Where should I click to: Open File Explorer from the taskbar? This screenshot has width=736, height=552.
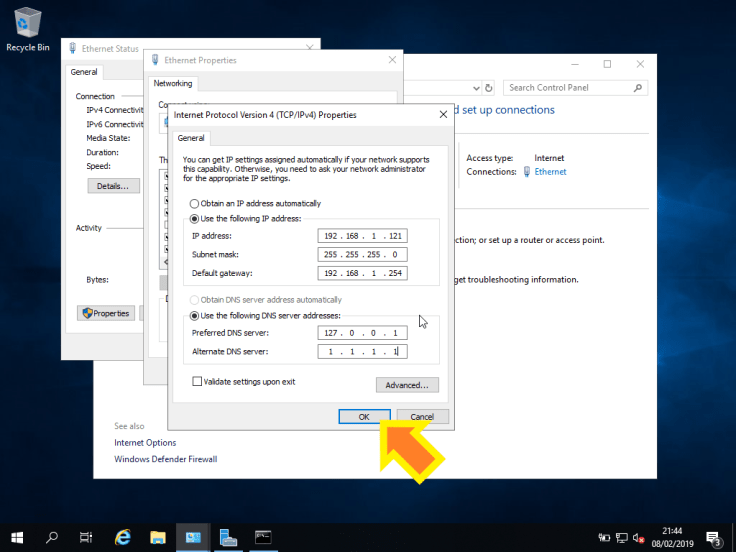pos(158,537)
